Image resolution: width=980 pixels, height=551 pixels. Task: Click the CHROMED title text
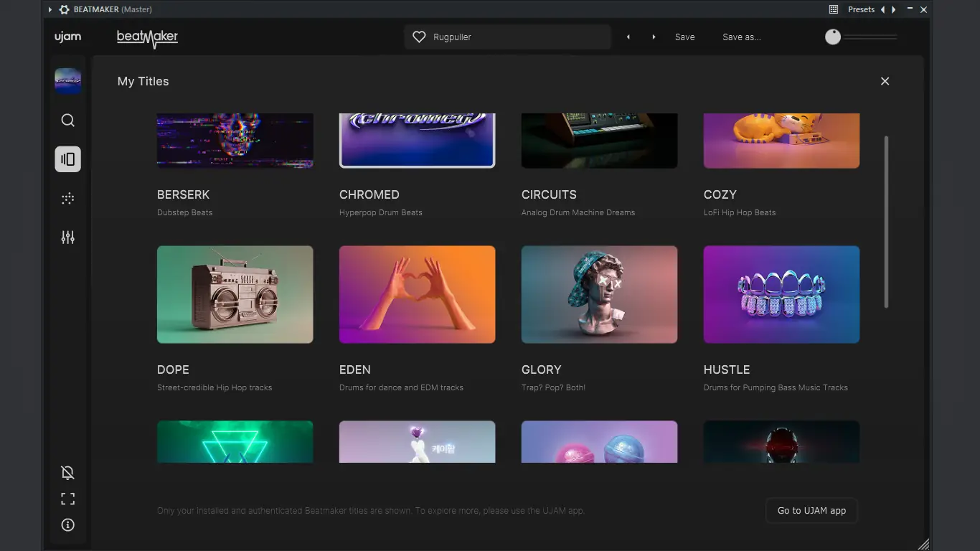pos(369,194)
